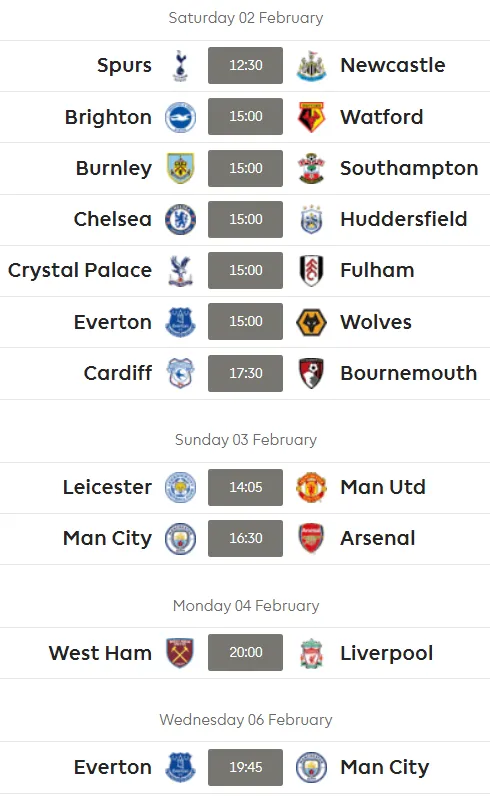Open the 12:30 Spurs v Newcastle kickoff
Image resolution: width=490 pixels, height=796 pixels.
tap(245, 65)
